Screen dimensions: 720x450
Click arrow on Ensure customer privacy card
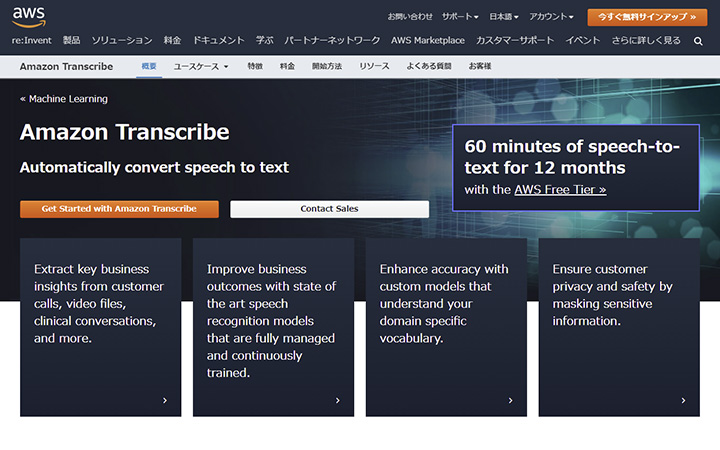[x=683, y=400]
